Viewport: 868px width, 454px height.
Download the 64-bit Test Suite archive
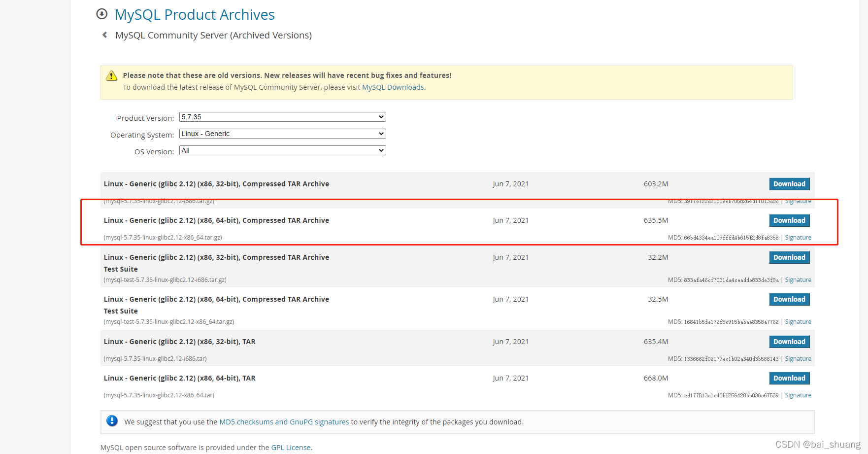tap(789, 300)
